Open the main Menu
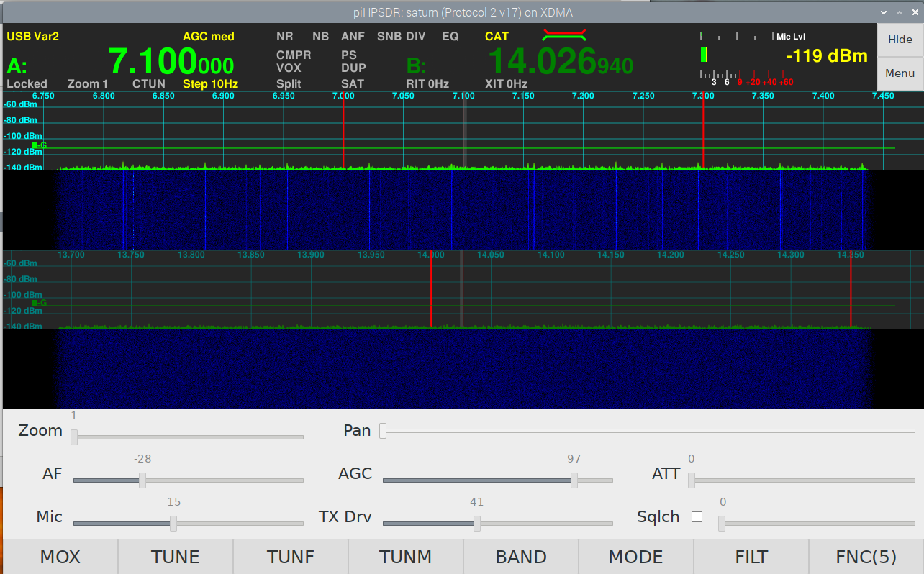This screenshot has width=924, height=574. point(900,73)
